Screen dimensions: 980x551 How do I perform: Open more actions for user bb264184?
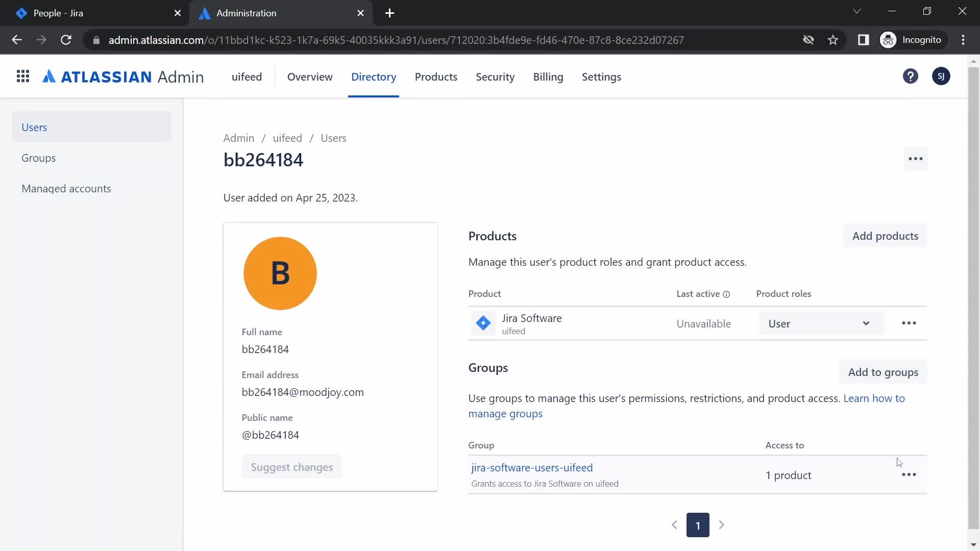[915, 159]
